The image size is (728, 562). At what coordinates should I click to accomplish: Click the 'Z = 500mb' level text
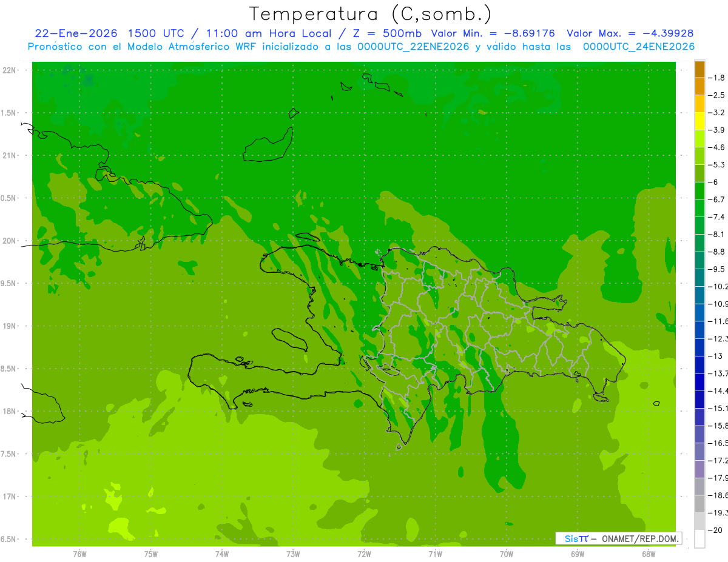point(386,33)
